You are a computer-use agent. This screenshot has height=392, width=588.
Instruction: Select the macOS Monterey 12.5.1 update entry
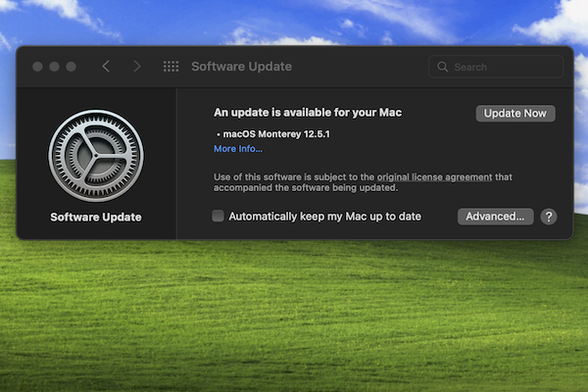(x=277, y=133)
